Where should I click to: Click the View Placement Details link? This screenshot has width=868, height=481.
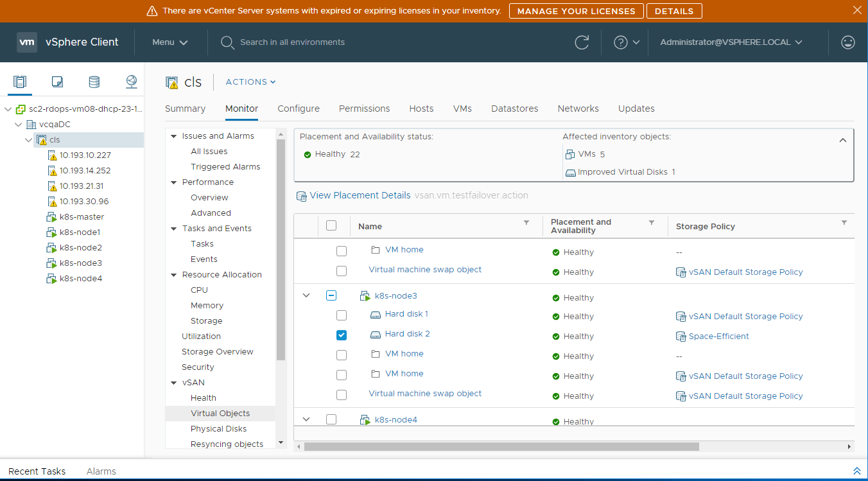tap(360, 195)
